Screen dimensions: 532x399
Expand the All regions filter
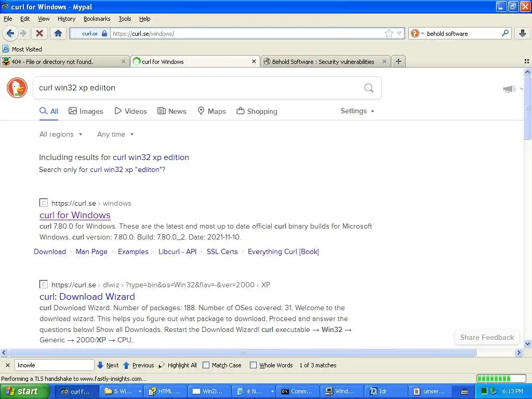point(61,135)
